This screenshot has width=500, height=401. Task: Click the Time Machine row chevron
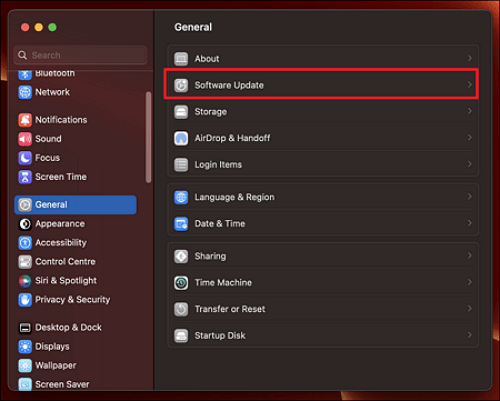(x=470, y=282)
